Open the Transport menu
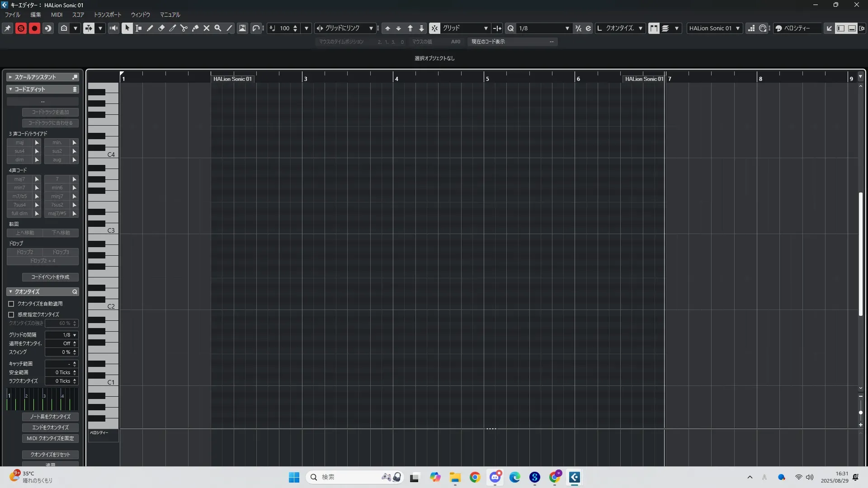 pyautogui.click(x=107, y=14)
